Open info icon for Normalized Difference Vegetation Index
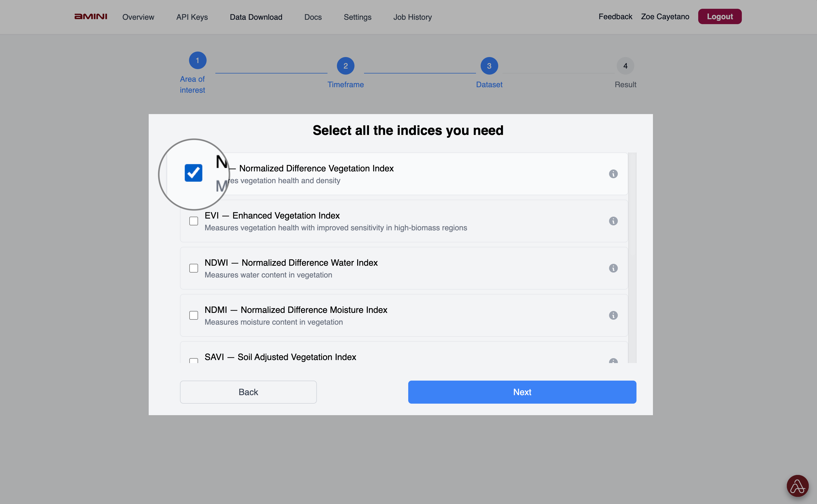This screenshot has height=504, width=817. 613,174
